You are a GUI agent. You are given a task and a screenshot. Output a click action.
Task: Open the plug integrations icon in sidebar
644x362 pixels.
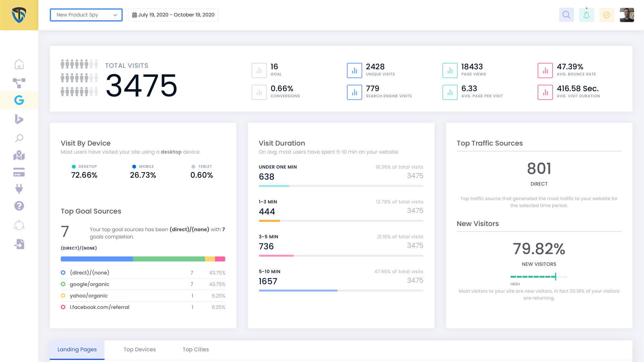click(x=19, y=189)
